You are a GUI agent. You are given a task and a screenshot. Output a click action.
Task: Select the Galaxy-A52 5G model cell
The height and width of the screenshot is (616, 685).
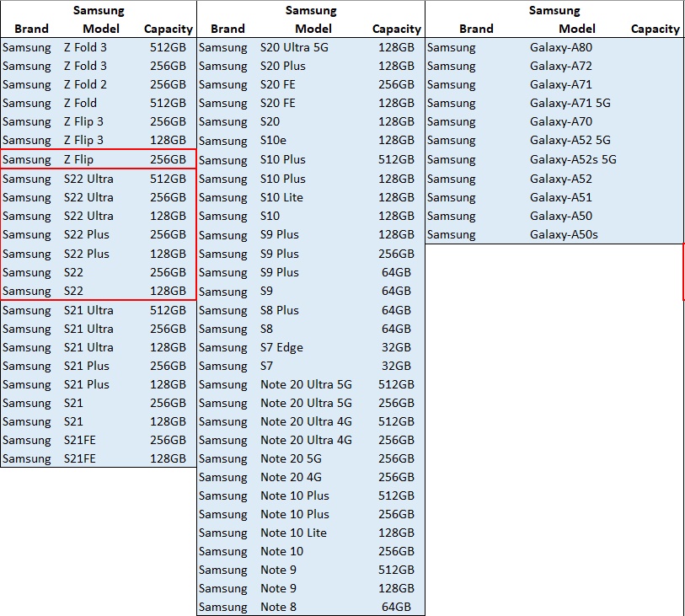click(x=570, y=140)
